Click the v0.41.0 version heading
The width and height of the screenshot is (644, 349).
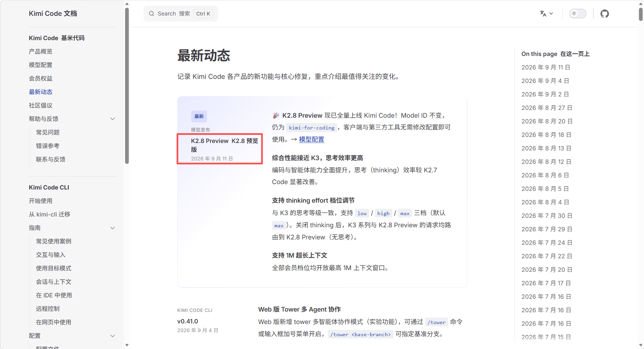187,321
